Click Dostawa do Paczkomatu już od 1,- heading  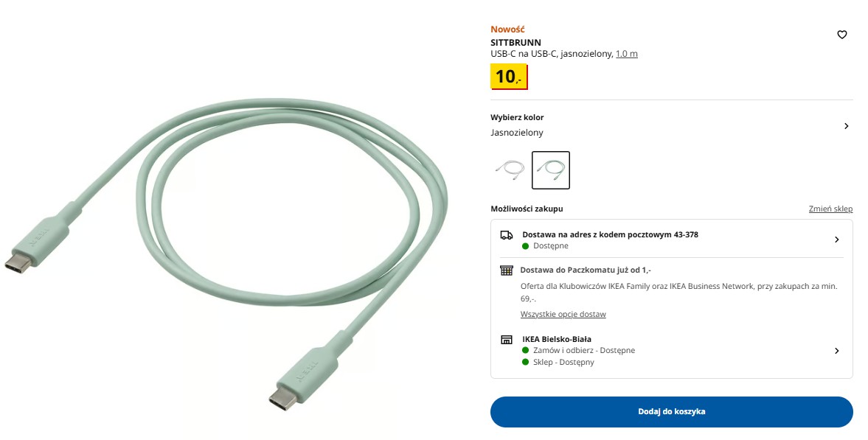pos(586,270)
